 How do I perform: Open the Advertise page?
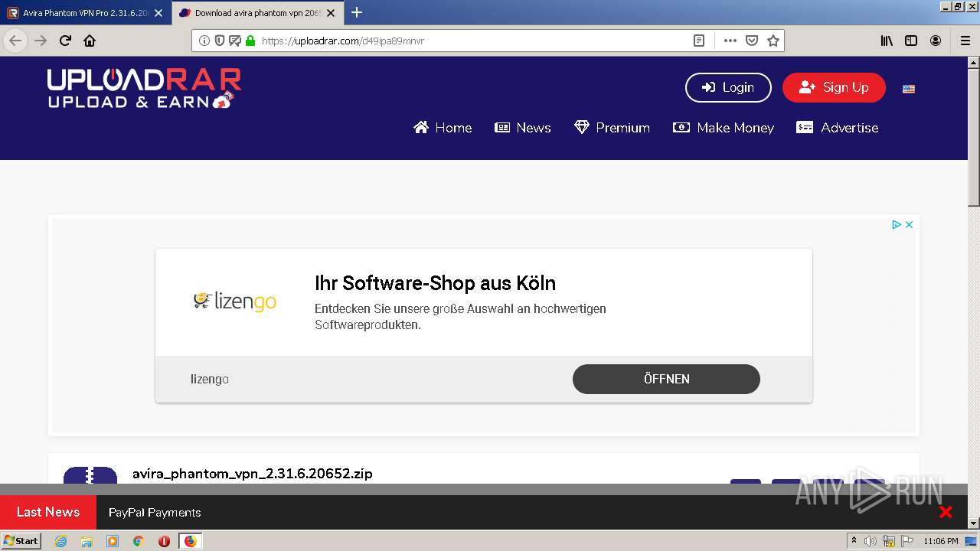[838, 128]
